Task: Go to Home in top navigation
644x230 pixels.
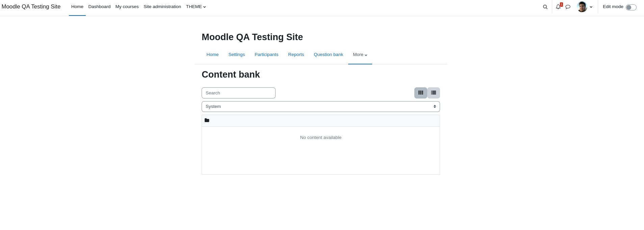Action: coord(77,7)
